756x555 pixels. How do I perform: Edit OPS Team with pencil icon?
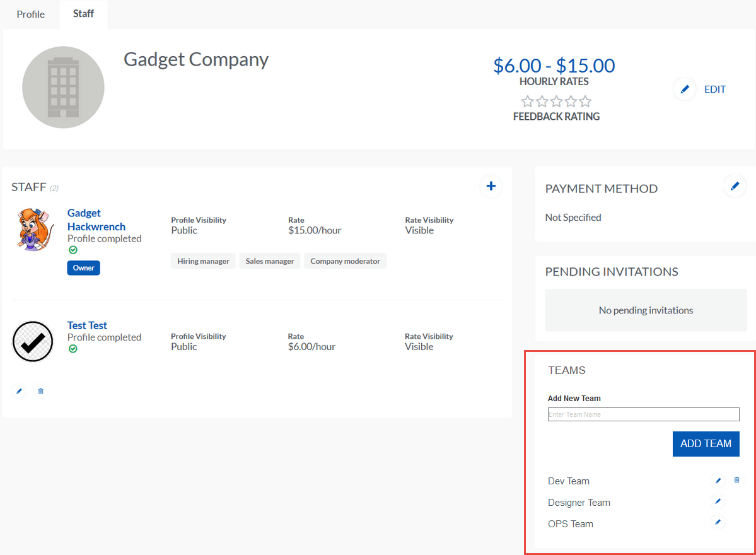(x=718, y=522)
